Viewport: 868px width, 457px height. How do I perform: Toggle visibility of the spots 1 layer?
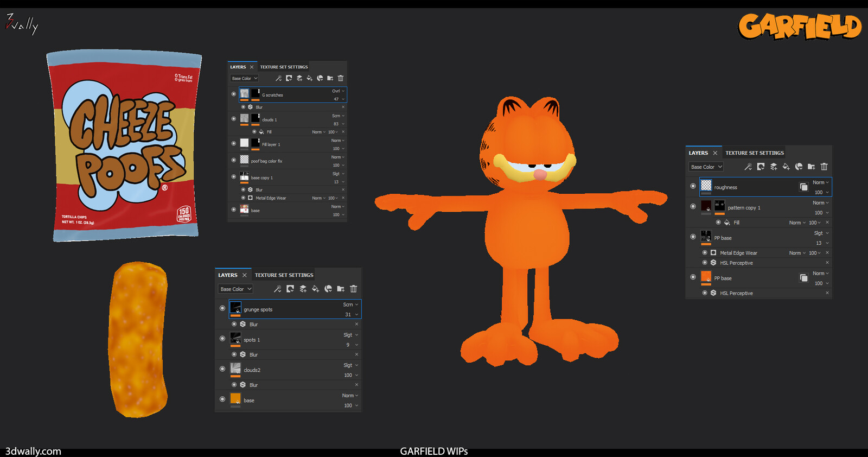(222, 339)
